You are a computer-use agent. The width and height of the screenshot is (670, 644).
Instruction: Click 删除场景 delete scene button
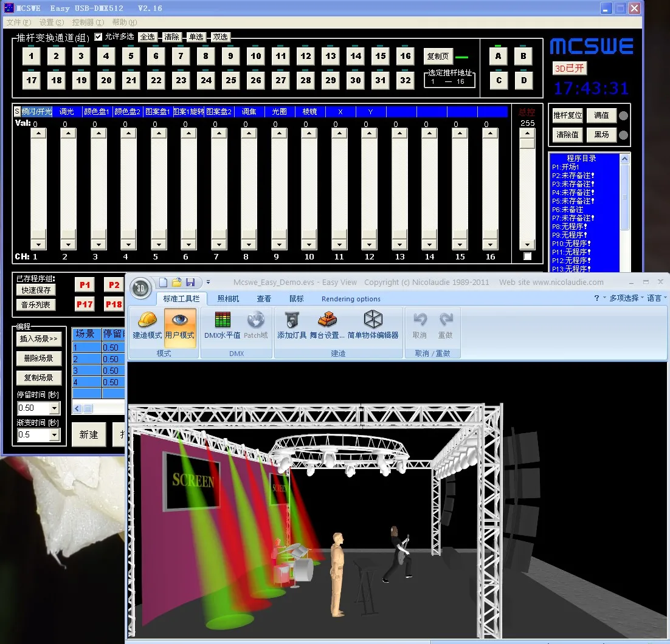pyautogui.click(x=38, y=358)
